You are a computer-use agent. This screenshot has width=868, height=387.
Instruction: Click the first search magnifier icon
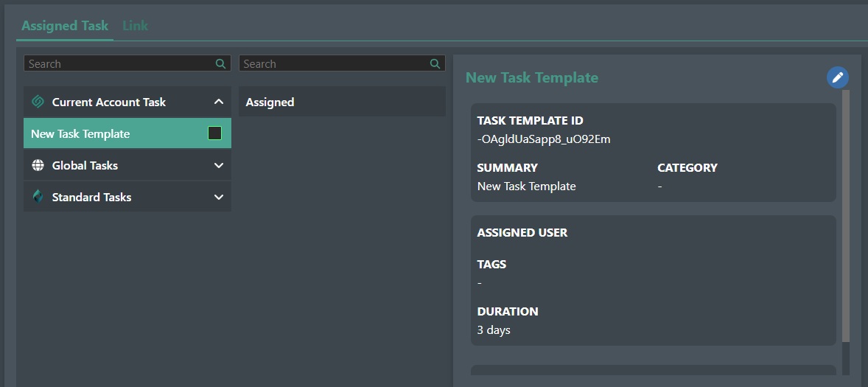[x=220, y=63]
